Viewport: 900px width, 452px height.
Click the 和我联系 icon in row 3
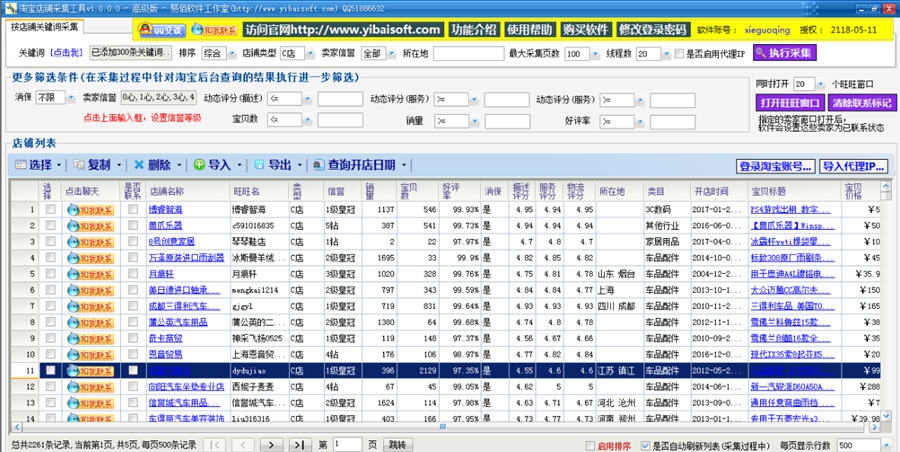(x=90, y=242)
